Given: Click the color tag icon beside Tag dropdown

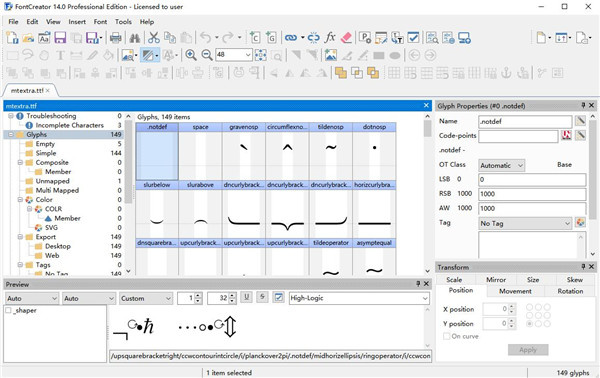Looking at the screenshot, I should coord(580,223).
